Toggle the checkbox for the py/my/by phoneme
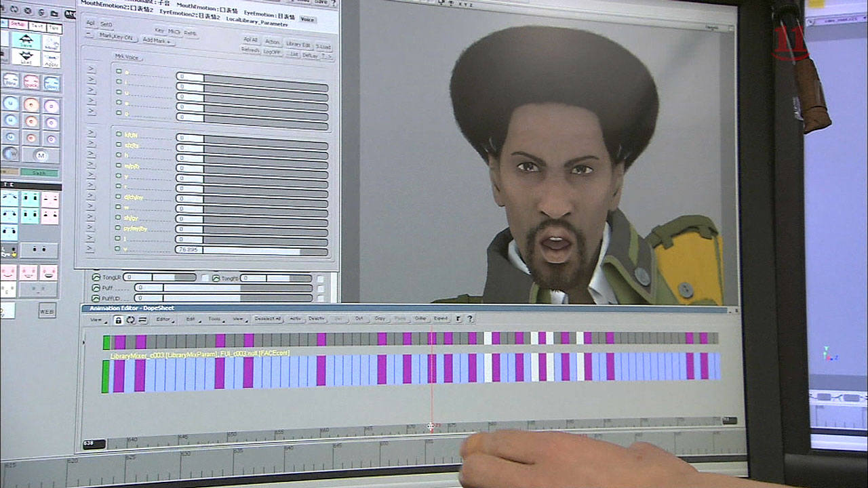The image size is (868, 488). pos(119,228)
